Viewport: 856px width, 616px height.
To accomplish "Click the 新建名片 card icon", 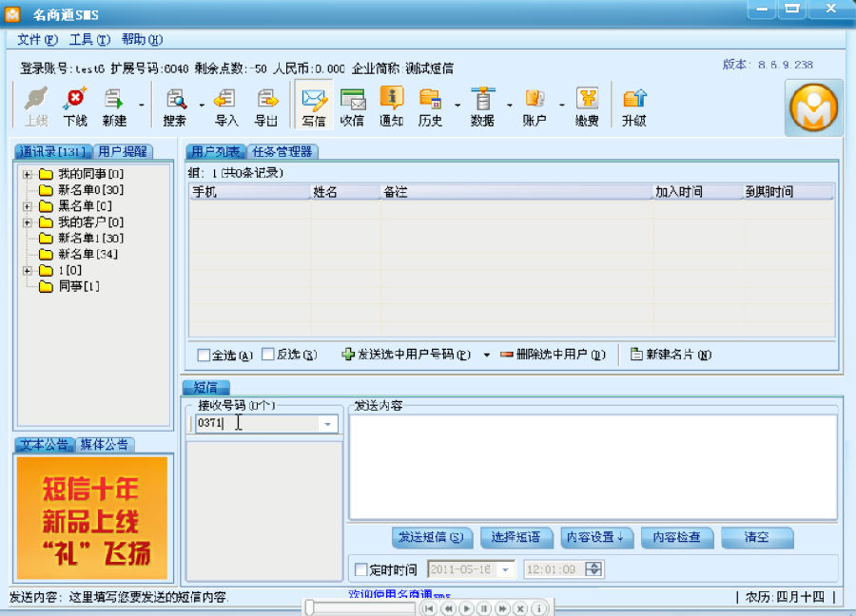I will coord(636,354).
